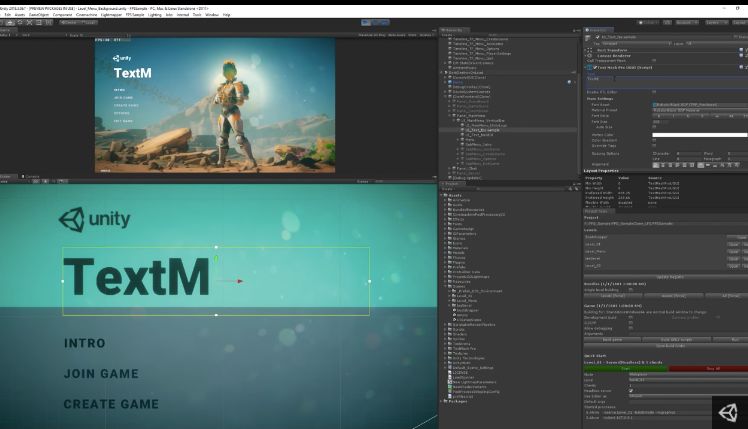Open the cloud services icon
Screen dimensions: 748x429
click(x=667, y=22)
